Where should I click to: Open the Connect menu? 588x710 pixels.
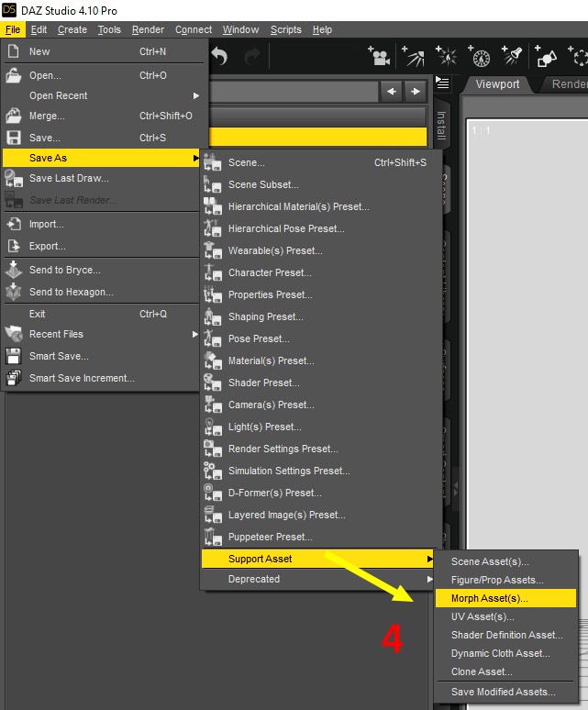pos(194,30)
